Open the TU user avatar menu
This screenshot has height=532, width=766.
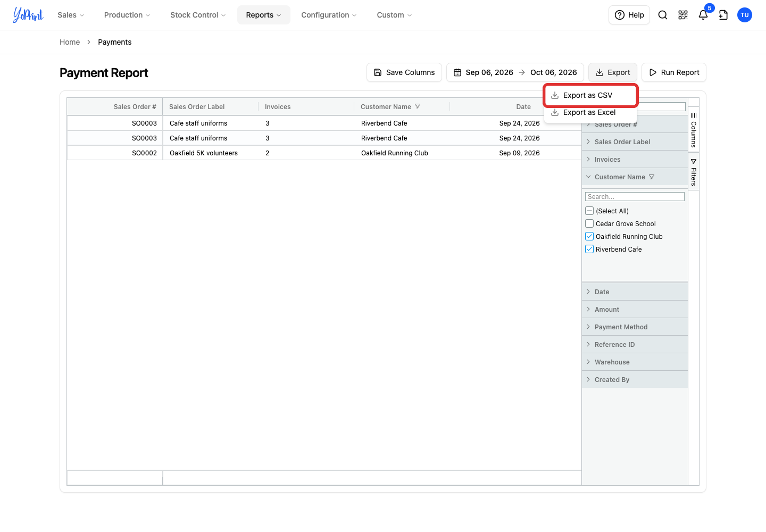[745, 15]
